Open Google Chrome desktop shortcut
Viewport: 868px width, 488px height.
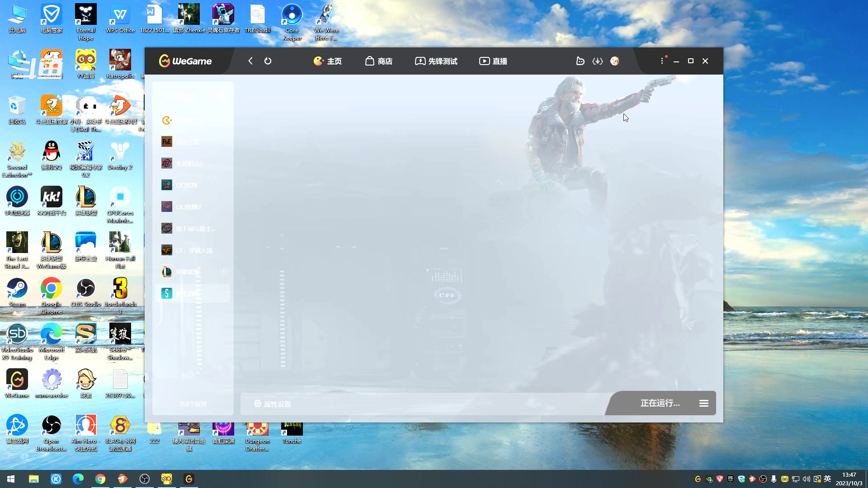52,296
